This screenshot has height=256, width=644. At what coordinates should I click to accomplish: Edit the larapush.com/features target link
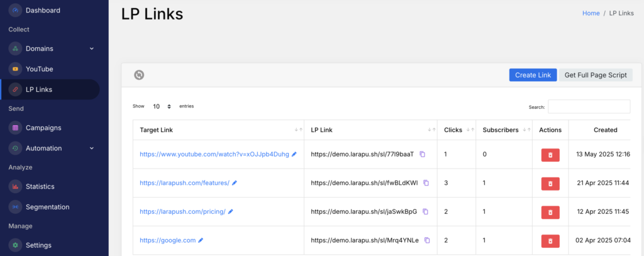click(x=235, y=183)
